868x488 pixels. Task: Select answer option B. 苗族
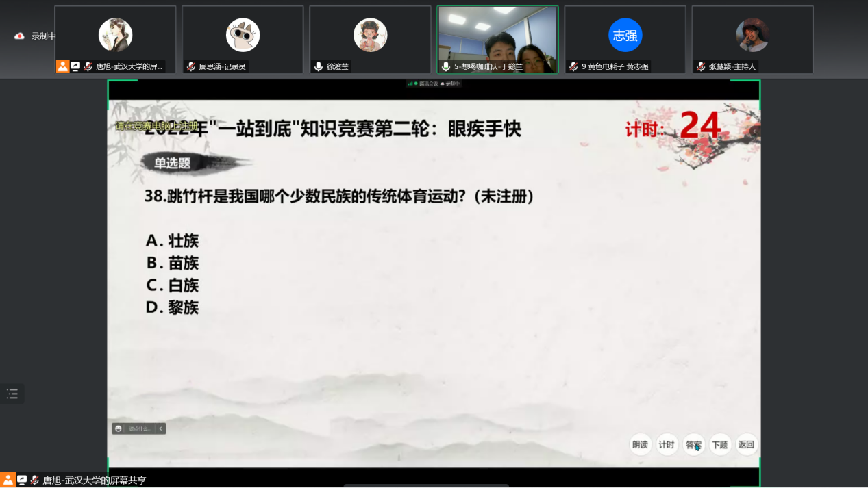click(172, 263)
